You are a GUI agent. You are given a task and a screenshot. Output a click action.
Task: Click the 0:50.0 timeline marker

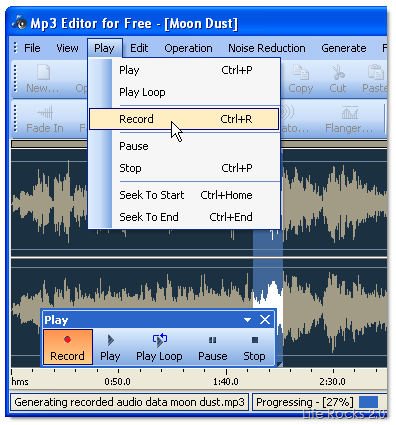117,382
